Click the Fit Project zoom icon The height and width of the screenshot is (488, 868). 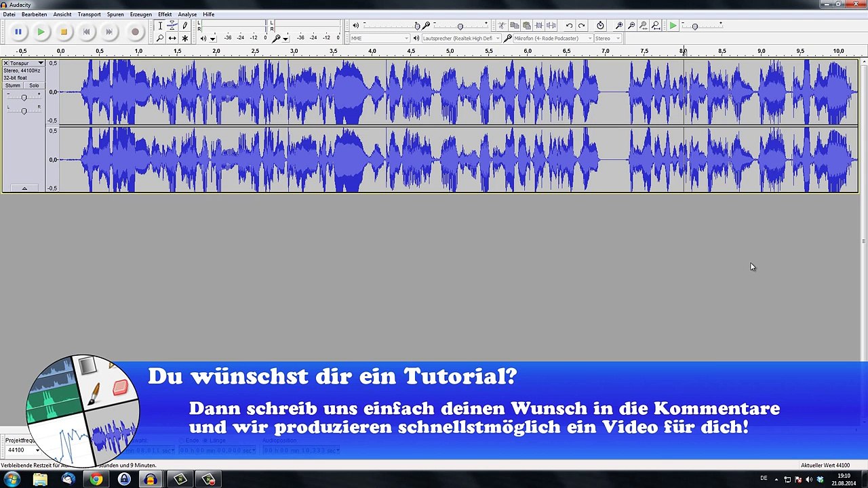[x=656, y=26]
